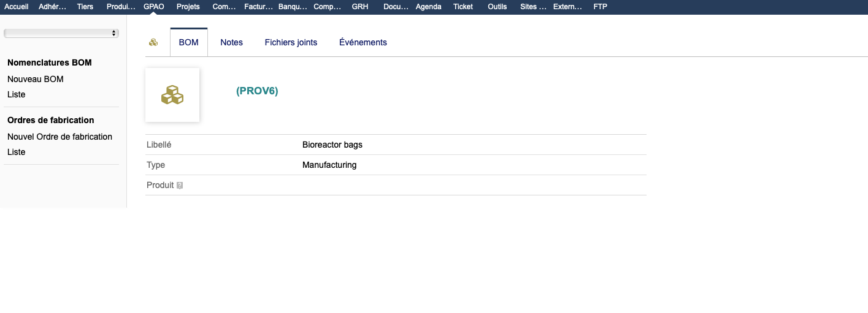Open the Tiers menu
This screenshot has height=313, width=868.
point(85,6)
